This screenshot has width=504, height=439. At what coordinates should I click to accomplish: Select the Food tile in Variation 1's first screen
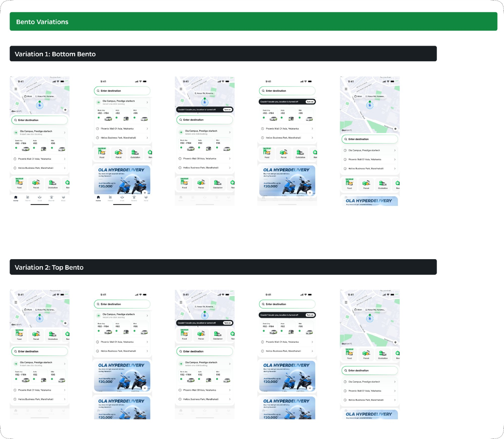click(x=19, y=184)
